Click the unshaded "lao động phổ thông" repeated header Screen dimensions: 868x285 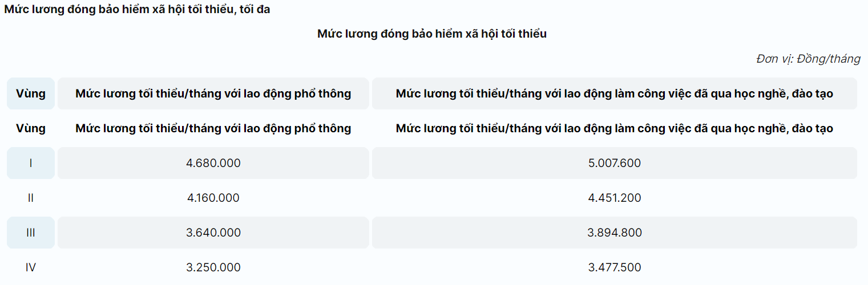coord(213,128)
